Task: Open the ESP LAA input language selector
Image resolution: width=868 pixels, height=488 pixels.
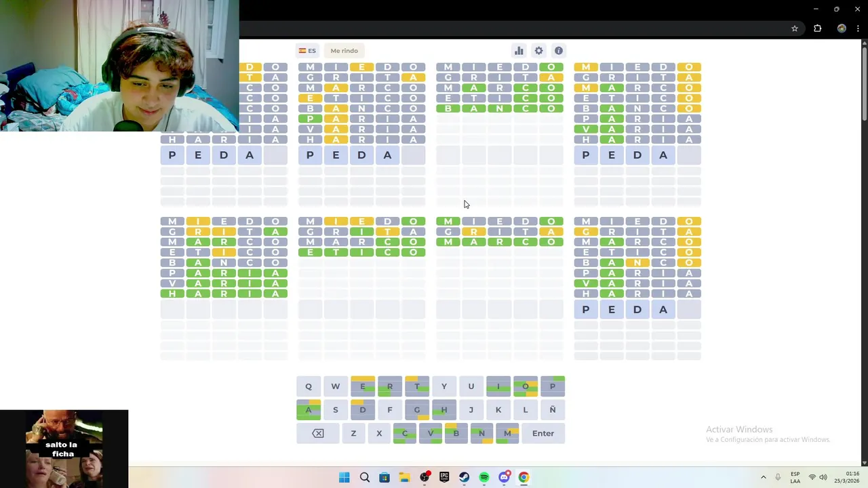Action: pyautogui.click(x=795, y=478)
